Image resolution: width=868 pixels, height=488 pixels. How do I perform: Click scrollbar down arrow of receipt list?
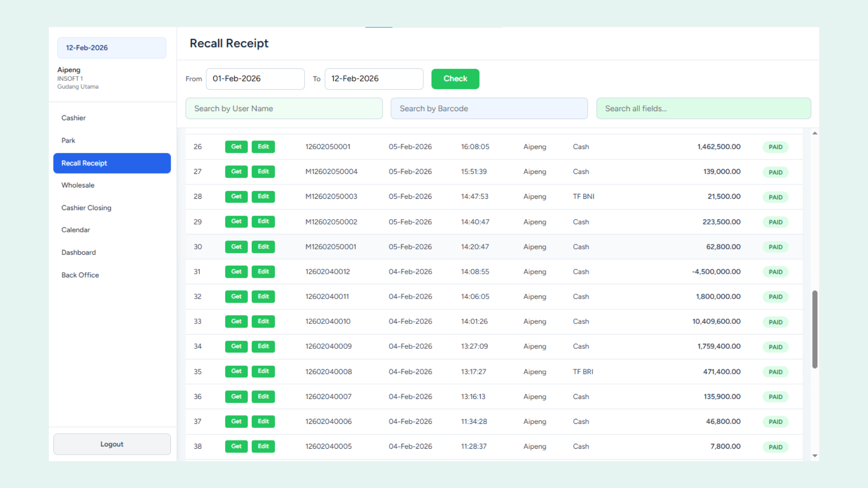coord(815,456)
